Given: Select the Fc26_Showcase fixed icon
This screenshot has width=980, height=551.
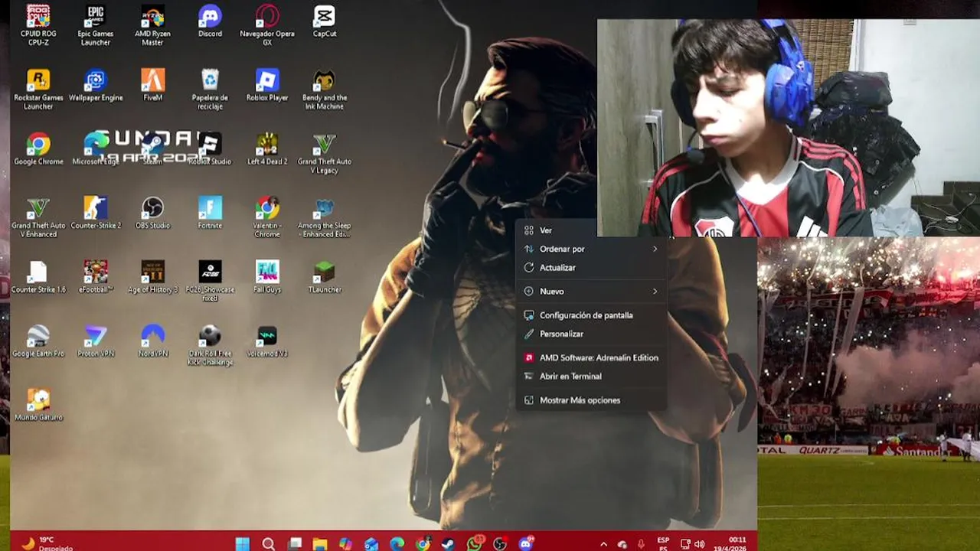Looking at the screenshot, I should point(210,281).
